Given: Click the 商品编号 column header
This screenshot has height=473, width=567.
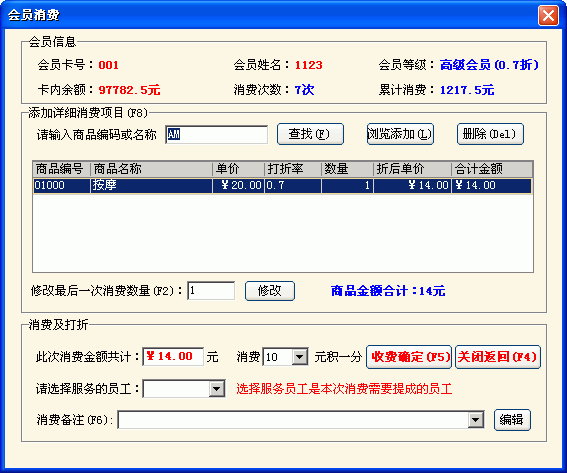Looking at the screenshot, I should coord(61,169).
